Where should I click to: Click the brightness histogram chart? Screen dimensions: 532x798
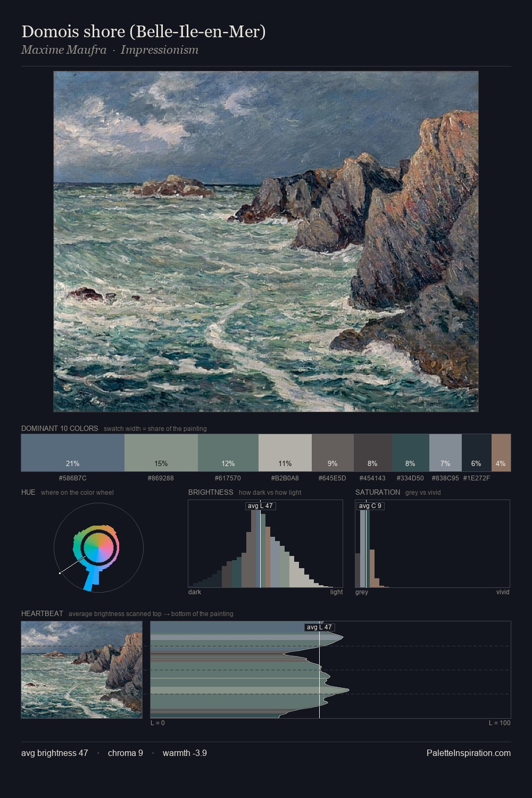(x=265, y=544)
